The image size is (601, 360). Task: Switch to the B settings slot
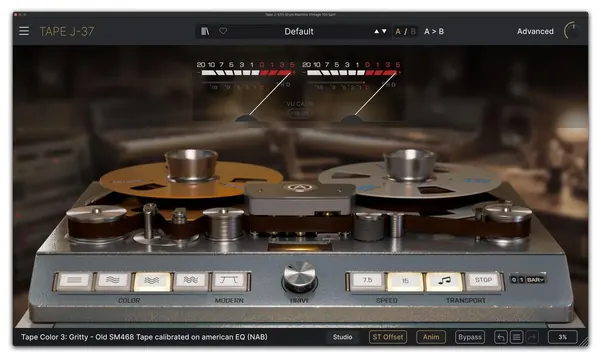coord(413,31)
